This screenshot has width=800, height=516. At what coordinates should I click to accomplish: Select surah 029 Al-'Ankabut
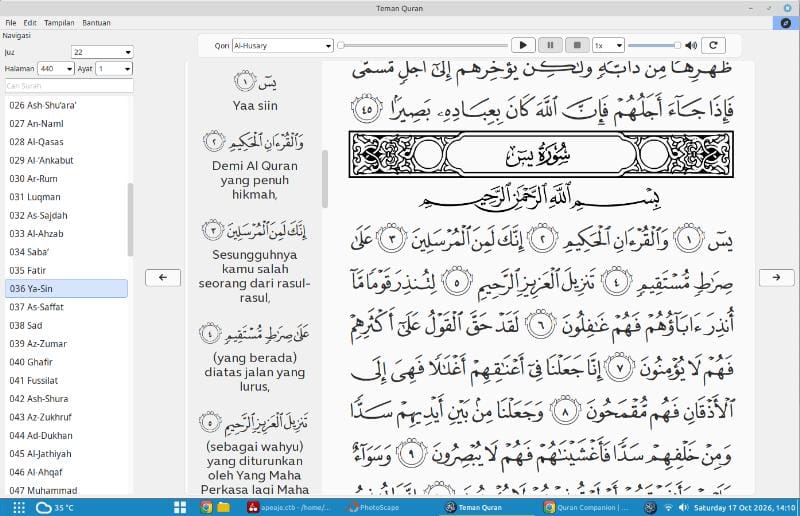click(x=66, y=160)
